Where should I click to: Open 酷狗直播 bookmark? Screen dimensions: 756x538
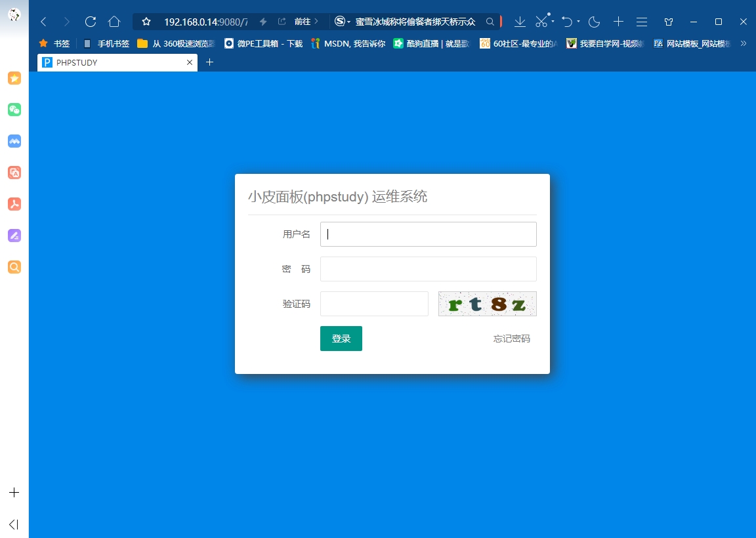point(432,43)
